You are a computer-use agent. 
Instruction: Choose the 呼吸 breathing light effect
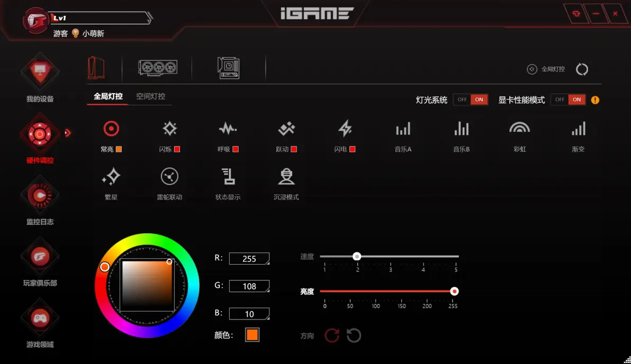pos(228,129)
